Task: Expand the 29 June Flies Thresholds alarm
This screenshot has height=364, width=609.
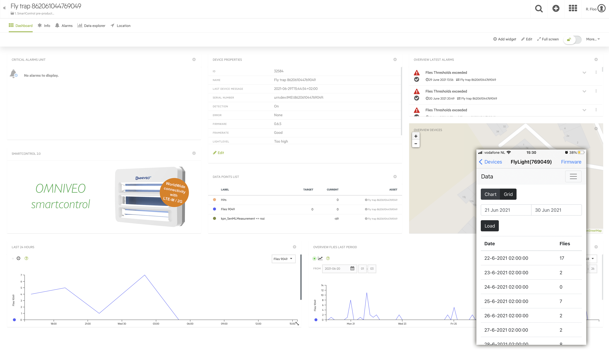Action: (584, 73)
